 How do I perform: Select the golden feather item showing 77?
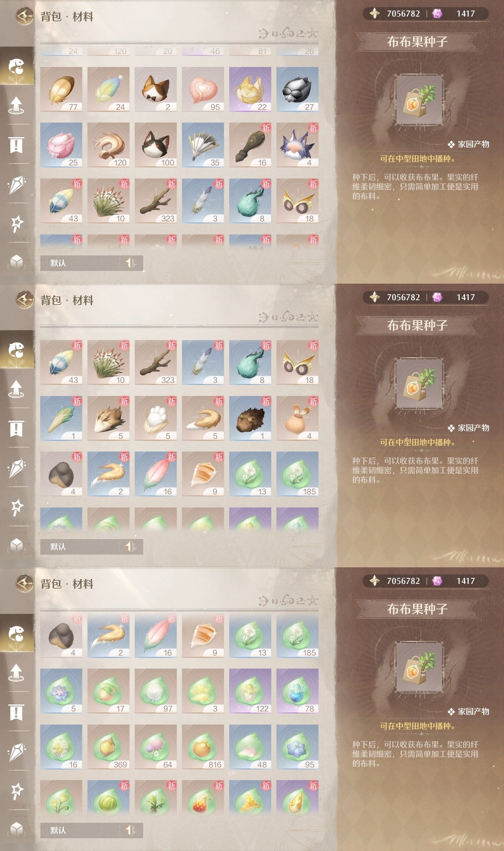click(61, 89)
